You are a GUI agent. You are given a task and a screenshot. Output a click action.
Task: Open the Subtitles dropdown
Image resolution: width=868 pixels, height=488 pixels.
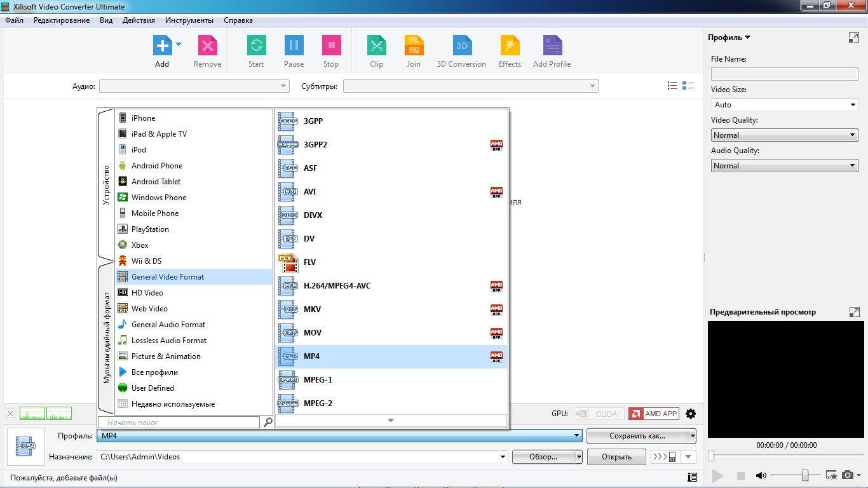tap(470, 86)
